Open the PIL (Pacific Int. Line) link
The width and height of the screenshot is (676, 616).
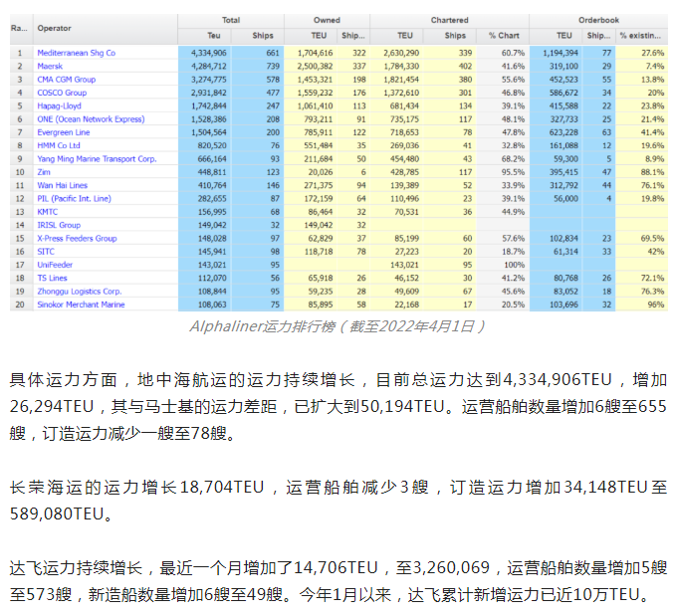pyautogui.click(x=74, y=199)
